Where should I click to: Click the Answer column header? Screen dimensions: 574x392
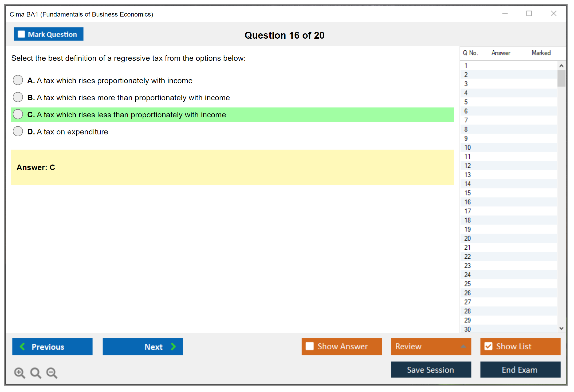click(x=501, y=53)
